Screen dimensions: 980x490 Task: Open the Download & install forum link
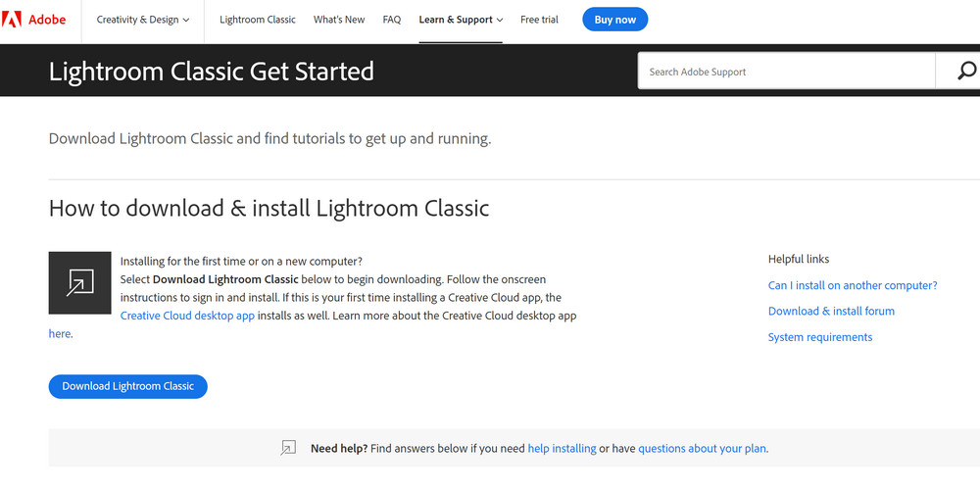831,312
